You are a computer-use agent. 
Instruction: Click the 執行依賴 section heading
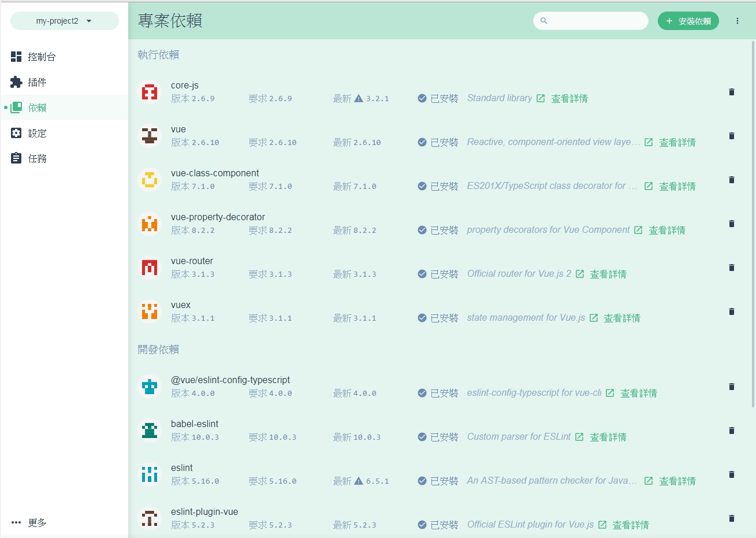158,55
